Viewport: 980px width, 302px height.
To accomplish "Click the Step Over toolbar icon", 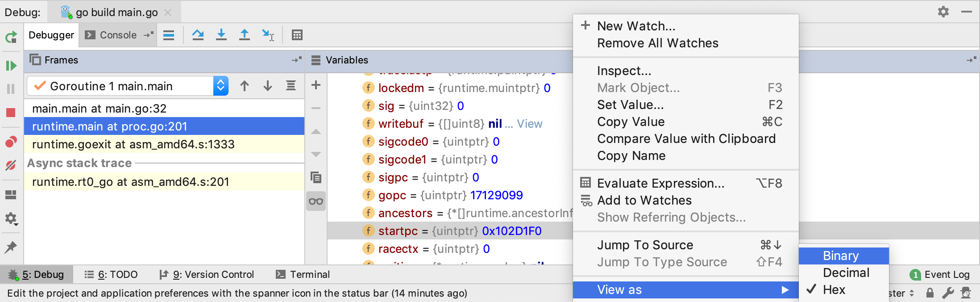I will pos(198,35).
